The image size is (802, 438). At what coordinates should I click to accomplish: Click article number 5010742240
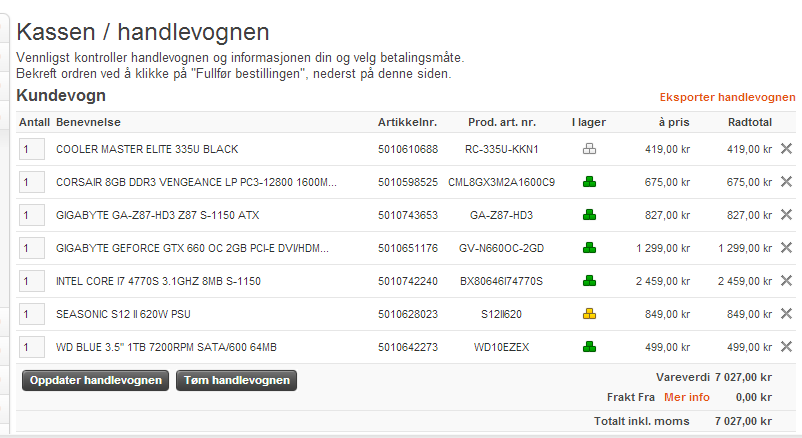click(x=408, y=281)
